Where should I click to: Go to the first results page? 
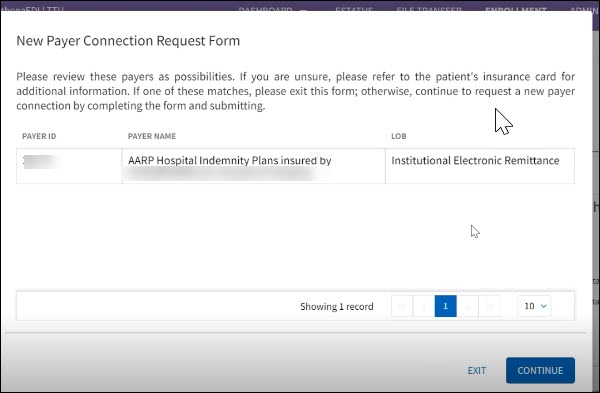point(402,306)
